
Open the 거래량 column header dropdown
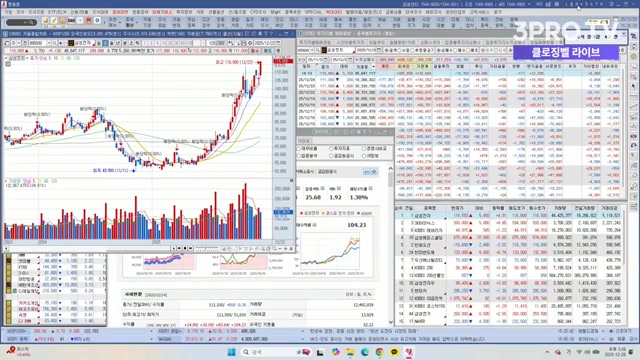tap(373, 66)
